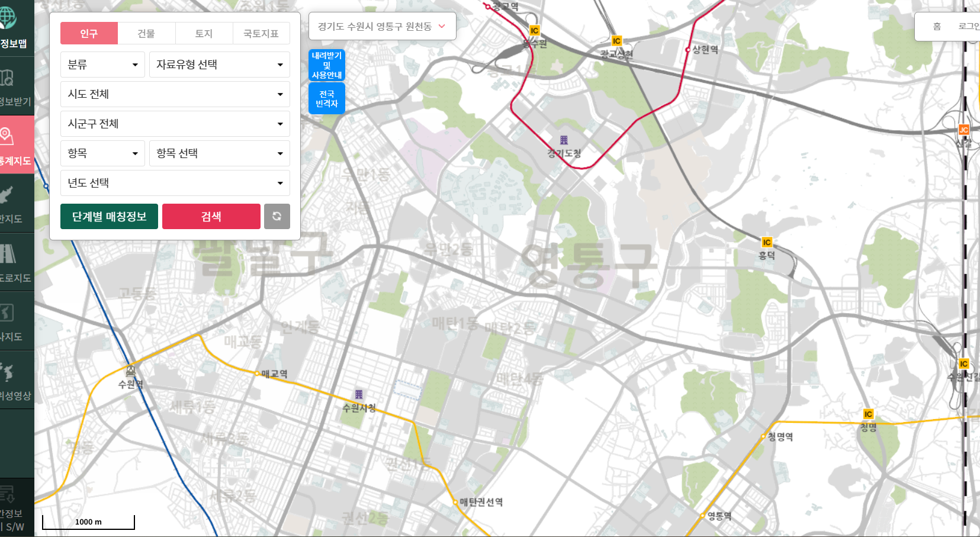Image resolution: width=980 pixels, height=537 pixels.
Task: Open the map download sidebar icon
Action: tap(7, 78)
